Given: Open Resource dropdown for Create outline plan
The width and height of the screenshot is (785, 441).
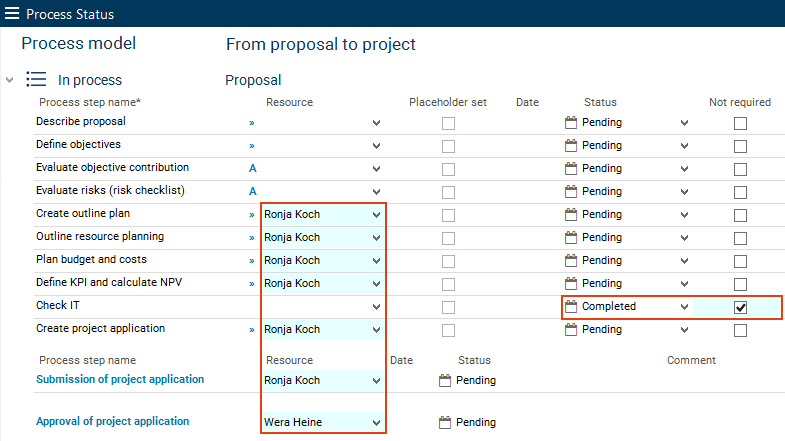Looking at the screenshot, I should [x=377, y=215].
